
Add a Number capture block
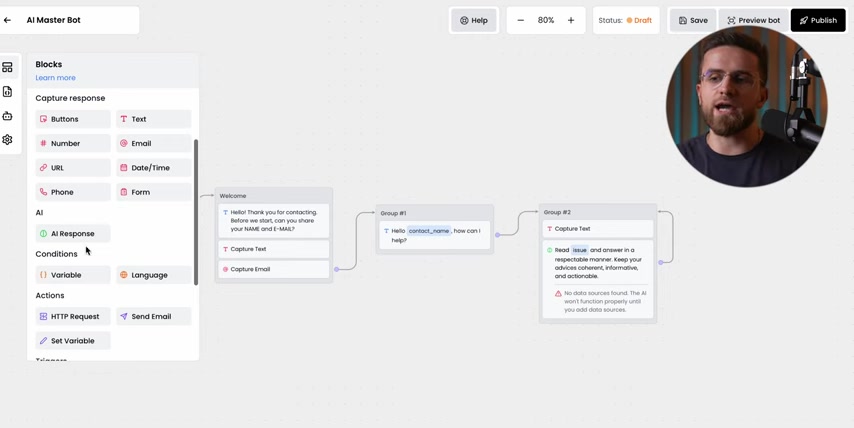click(73, 143)
